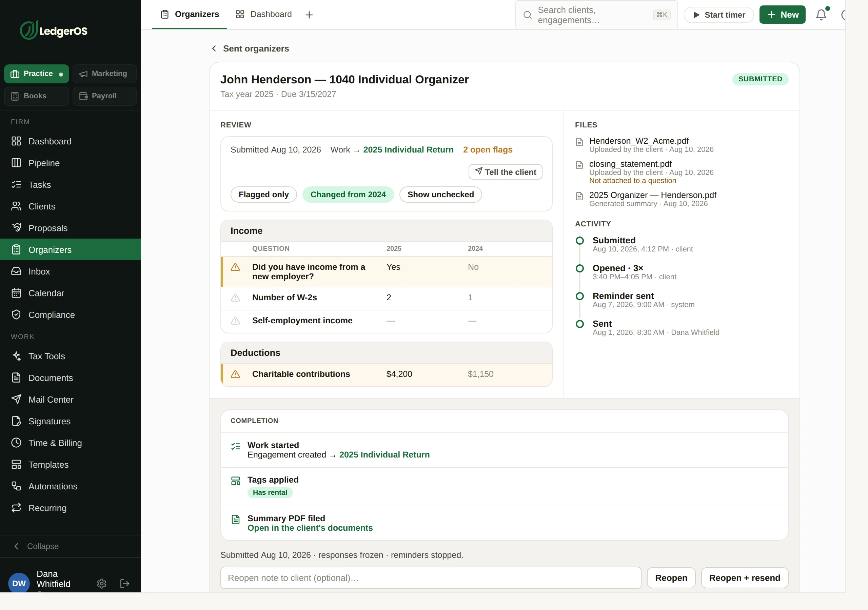This screenshot has height=610, width=868.
Task: Open Proposals in sidebar
Action: (70, 228)
